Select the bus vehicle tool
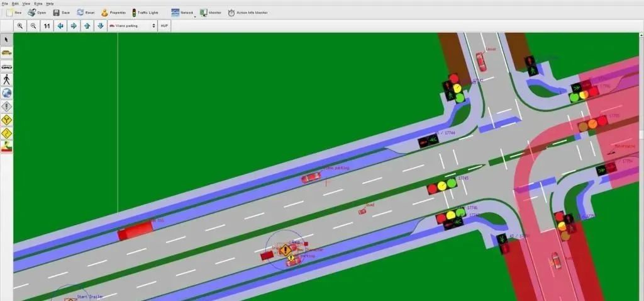Viewport: 644px width, 301px height. pos(6,67)
